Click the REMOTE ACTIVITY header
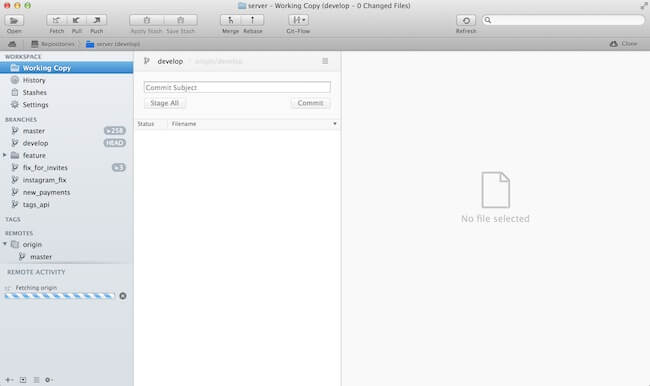Image resolution: width=650 pixels, height=386 pixels. click(x=36, y=272)
